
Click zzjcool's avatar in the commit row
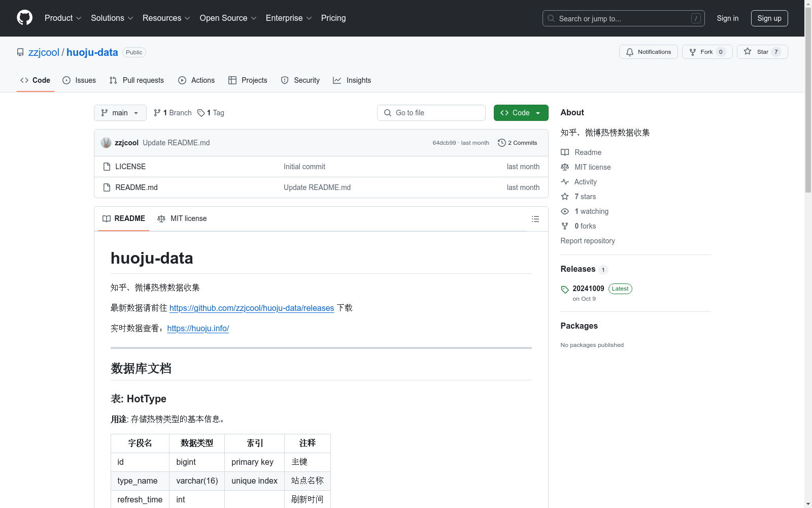tap(106, 143)
